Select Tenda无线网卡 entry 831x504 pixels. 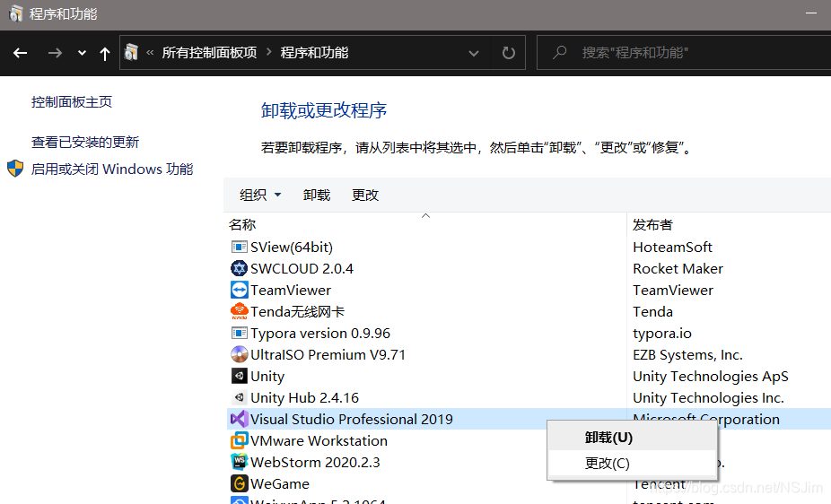tap(297, 311)
